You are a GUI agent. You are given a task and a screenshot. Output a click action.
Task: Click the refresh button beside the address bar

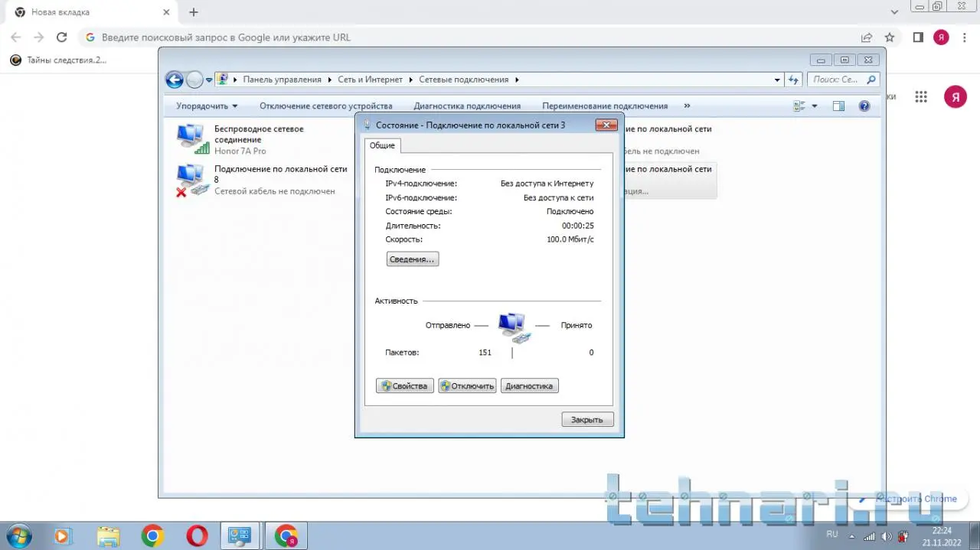[x=793, y=80]
